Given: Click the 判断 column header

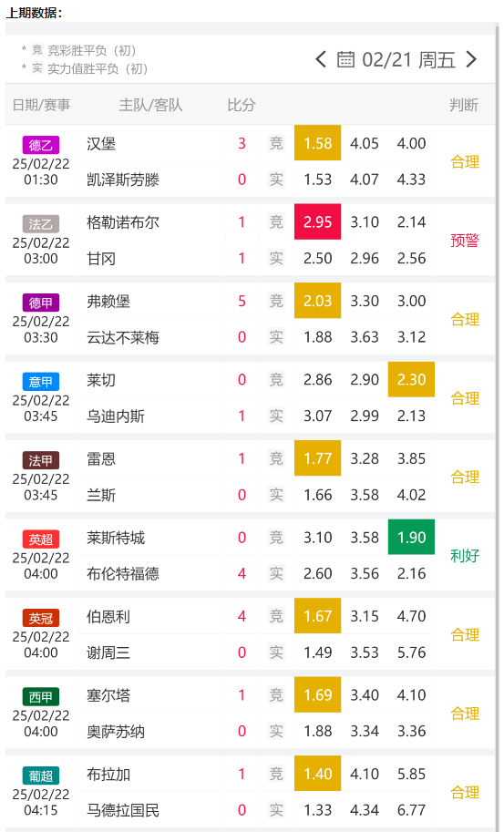Looking at the screenshot, I should pyautogui.click(x=464, y=105).
